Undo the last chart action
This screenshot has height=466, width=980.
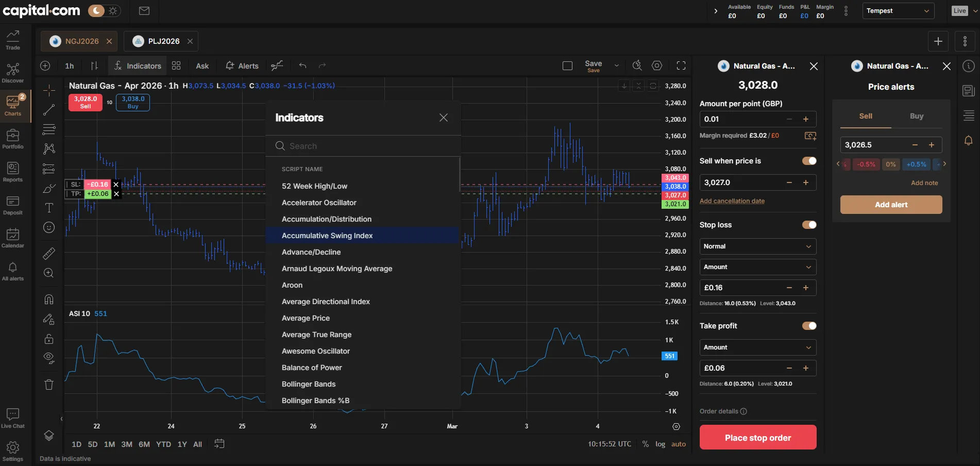pyautogui.click(x=302, y=65)
